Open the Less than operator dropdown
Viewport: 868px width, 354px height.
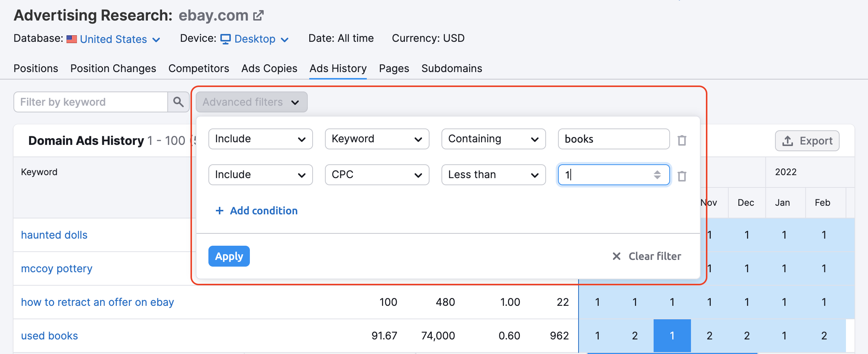[493, 175]
